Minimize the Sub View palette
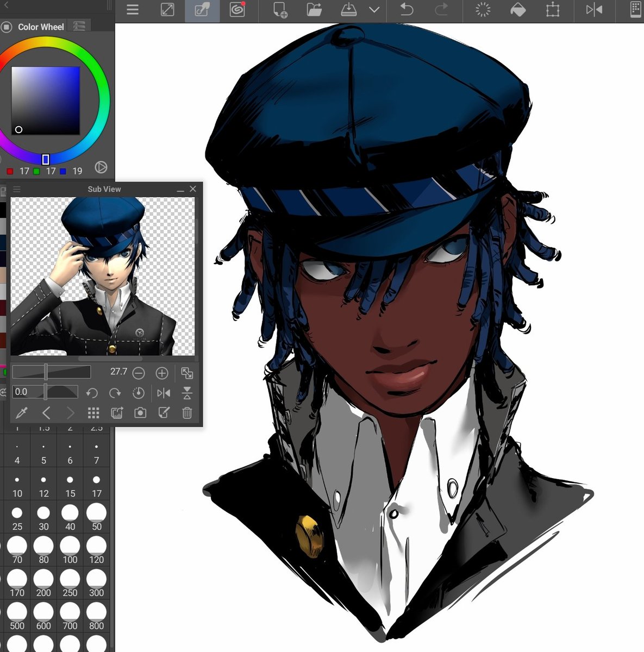 click(x=180, y=190)
